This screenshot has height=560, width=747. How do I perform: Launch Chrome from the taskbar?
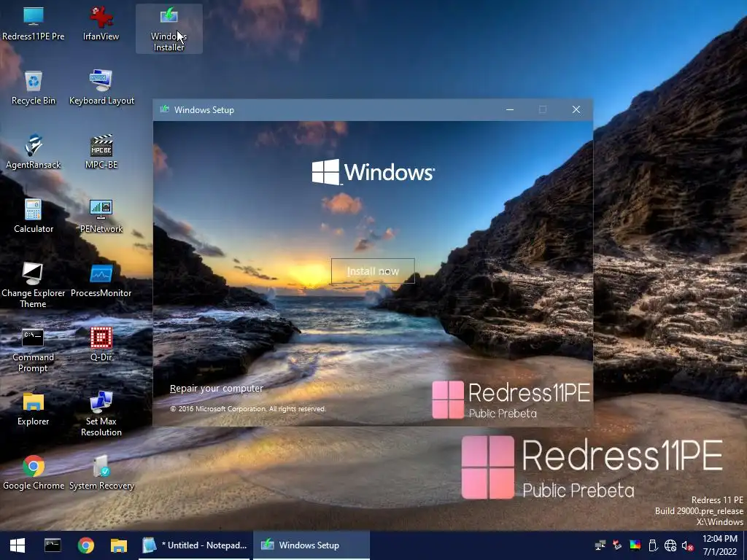click(x=86, y=545)
